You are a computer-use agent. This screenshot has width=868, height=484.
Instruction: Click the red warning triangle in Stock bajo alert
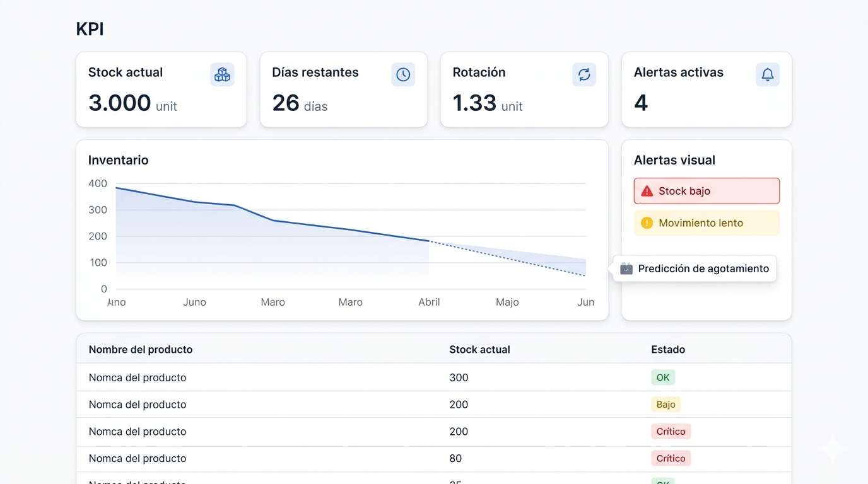[x=647, y=190]
